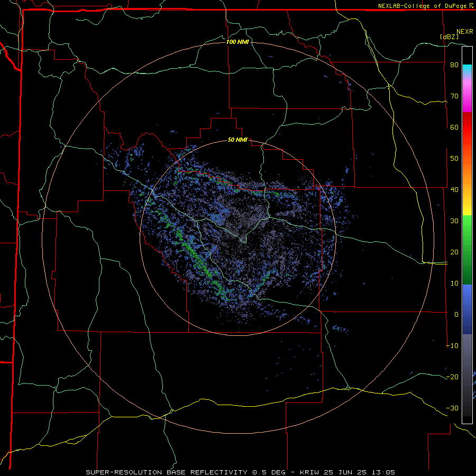Click the -30 value on the dBZ scale
This screenshot has height=476, width=476.
tap(452, 408)
